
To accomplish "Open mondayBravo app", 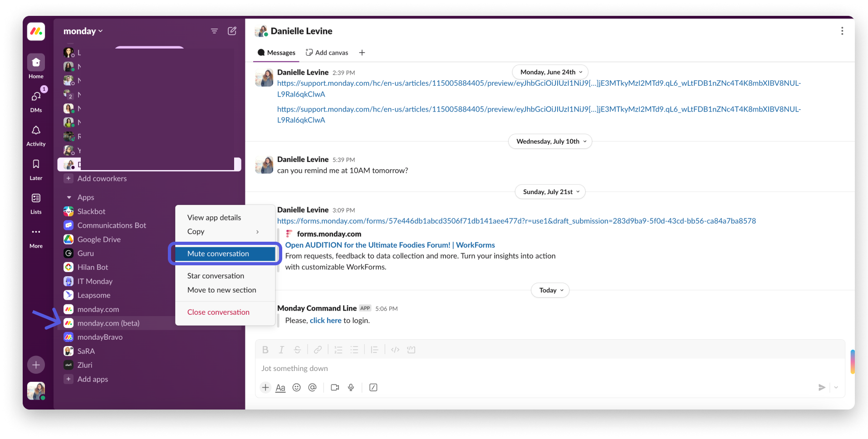I will (100, 337).
